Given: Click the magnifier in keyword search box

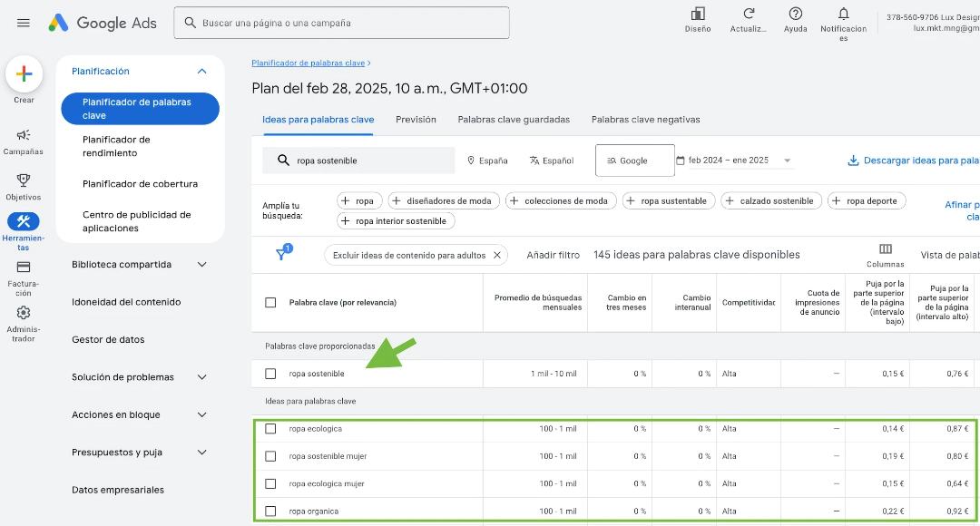Looking at the screenshot, I should pyautogui.click(x=283, y=161).
